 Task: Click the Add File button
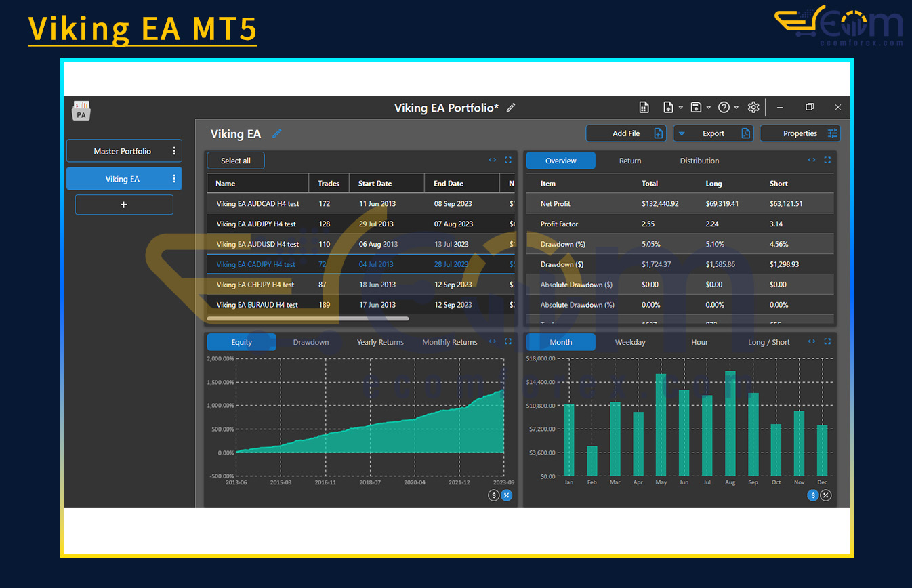pos(626,133)
